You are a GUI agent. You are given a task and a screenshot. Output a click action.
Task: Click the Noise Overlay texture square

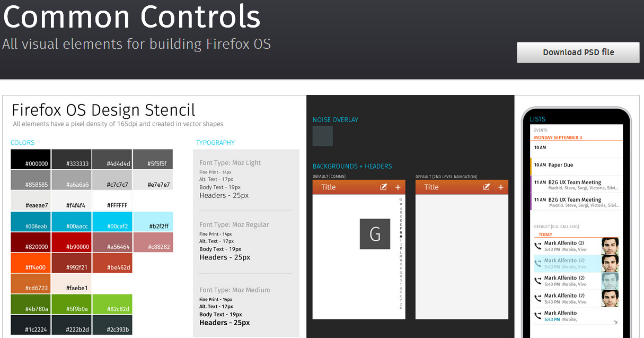click(x=323, y=136)
